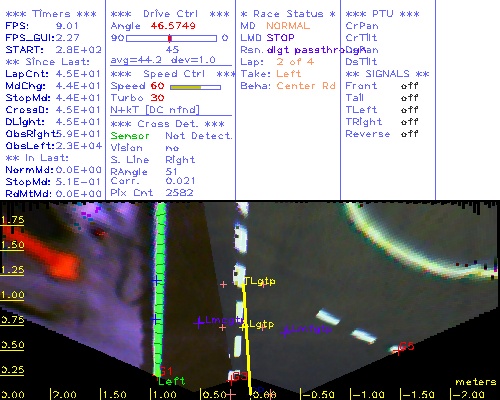Image resolution: width=500 pixels, height=400 pixels.
Task: Toggle the Front signal off value
Action: pyautogui.click(x=410, y=86)
